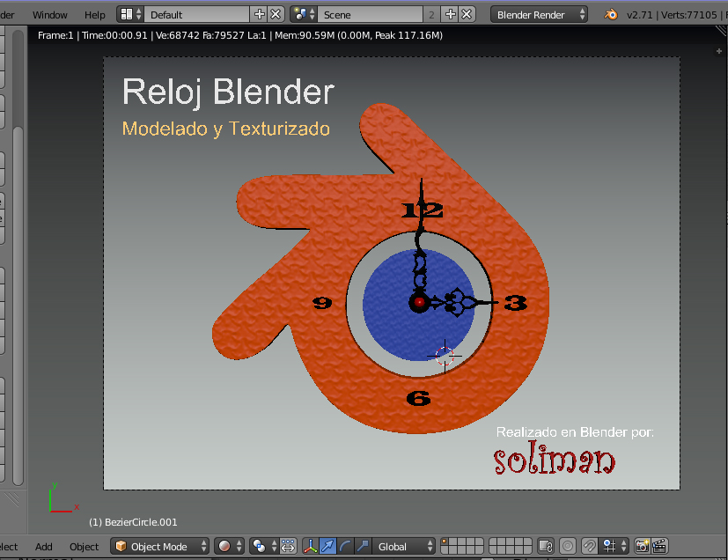The height and width of the screenshot is (560, 728).
Task: Open the scene browser icon
Action: pyautogui.click(x=304, y=14)
